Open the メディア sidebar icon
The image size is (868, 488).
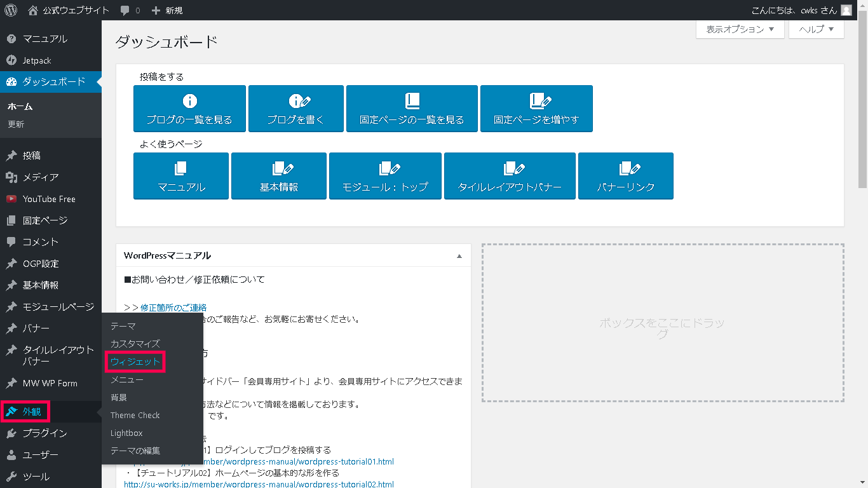11,177
